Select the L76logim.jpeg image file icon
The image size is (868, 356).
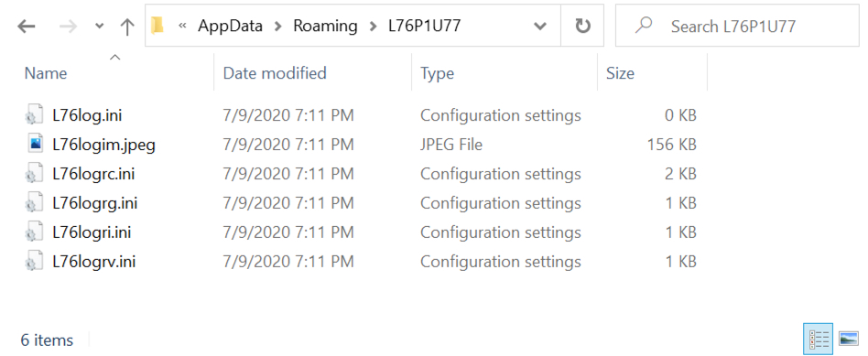(x=35, y=145)
